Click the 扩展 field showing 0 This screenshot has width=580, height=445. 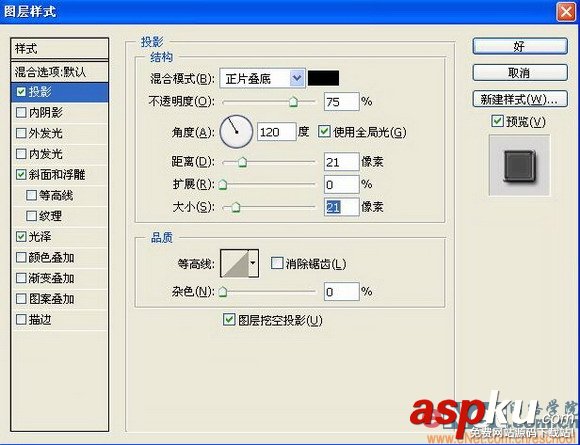341,184
